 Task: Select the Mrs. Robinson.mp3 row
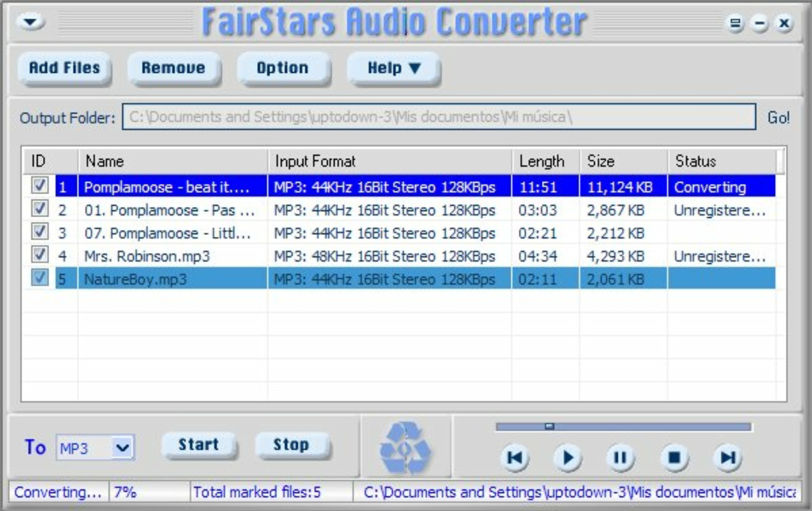(399, 256)
